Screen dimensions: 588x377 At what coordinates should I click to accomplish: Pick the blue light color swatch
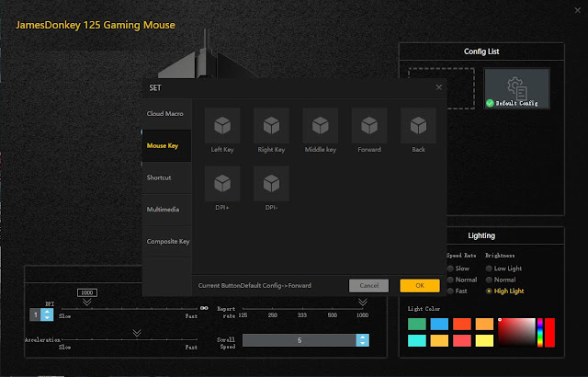click(439, 324)
